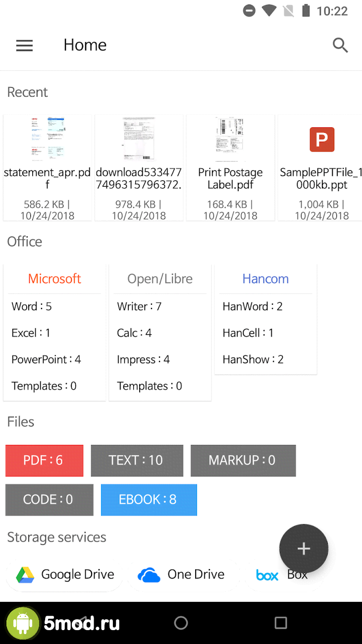
Task: Select the CODE files category
Action: (x=49, y=499)
